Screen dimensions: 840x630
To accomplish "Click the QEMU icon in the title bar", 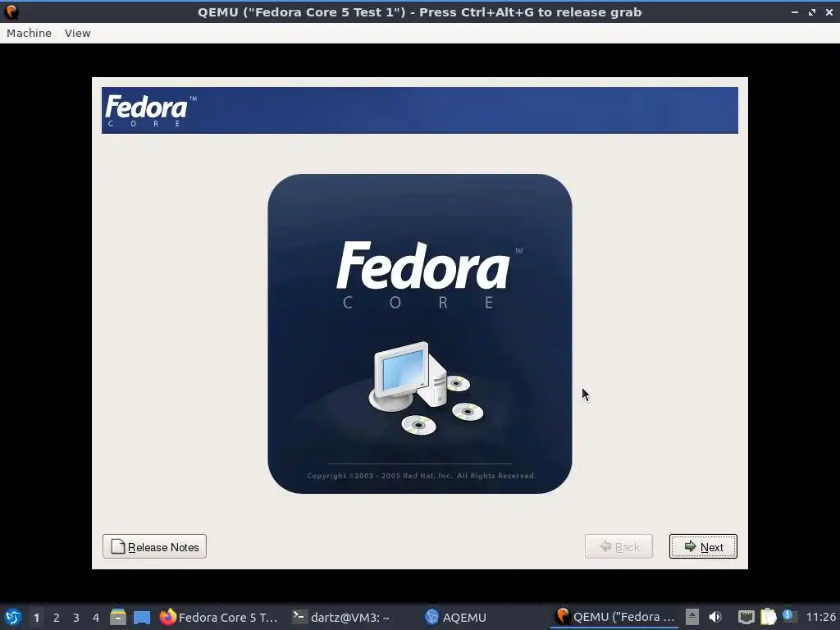I will pyautogui.click(x=11, y=11).
